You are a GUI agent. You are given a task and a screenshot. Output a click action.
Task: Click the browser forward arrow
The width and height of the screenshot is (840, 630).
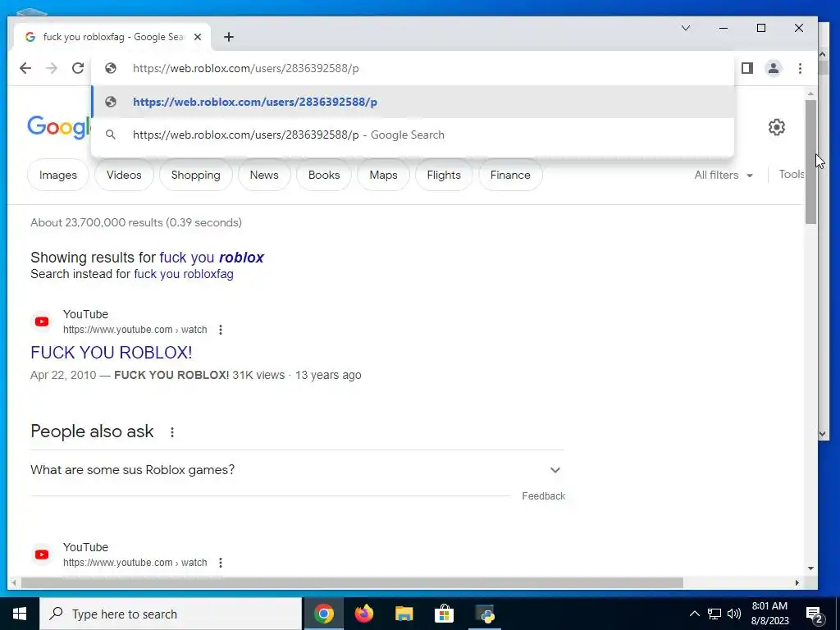point(52,68)
